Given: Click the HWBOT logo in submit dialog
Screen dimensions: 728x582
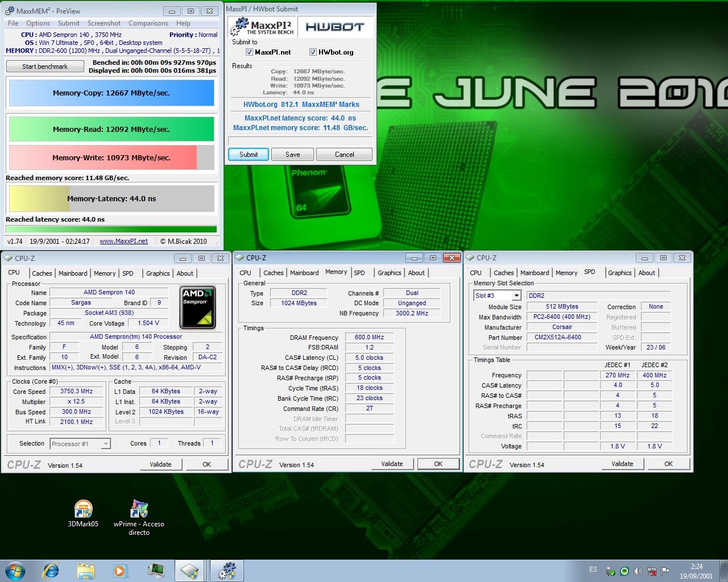Looking at the screenshot, I should (334, 26).
